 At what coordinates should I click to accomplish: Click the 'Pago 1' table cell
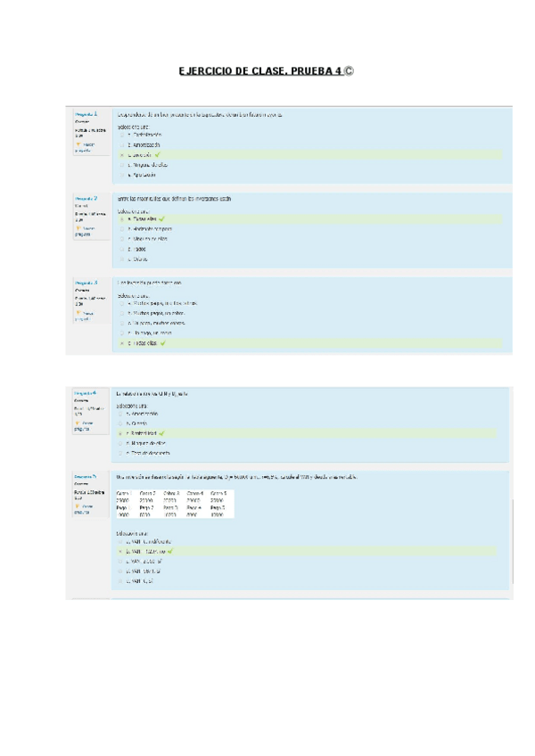pos(123,507)
